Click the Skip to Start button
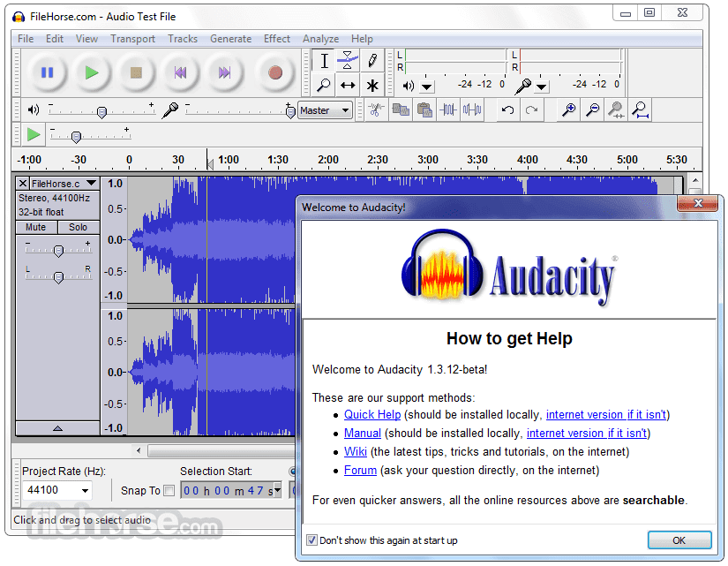 coord(181,72)
